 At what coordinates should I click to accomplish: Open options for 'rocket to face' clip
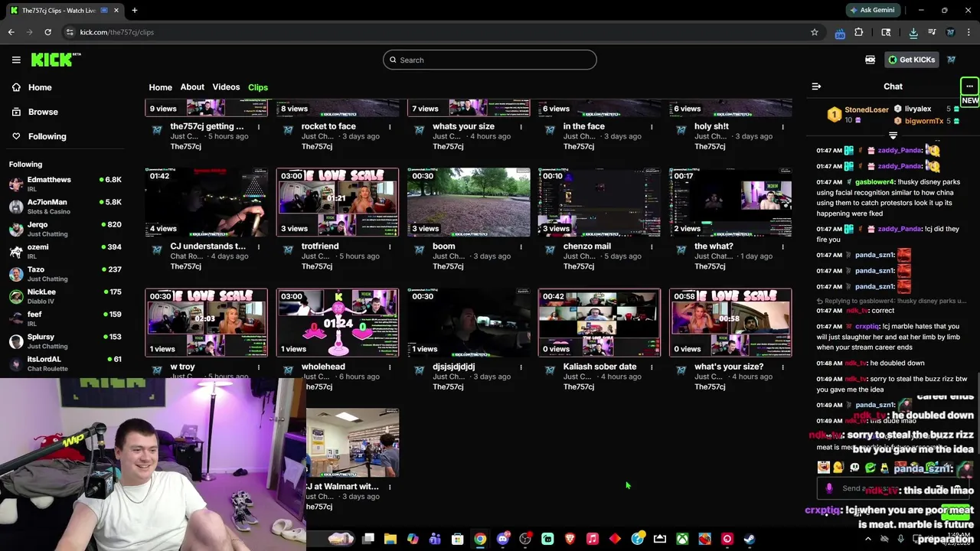pos(390,127)
